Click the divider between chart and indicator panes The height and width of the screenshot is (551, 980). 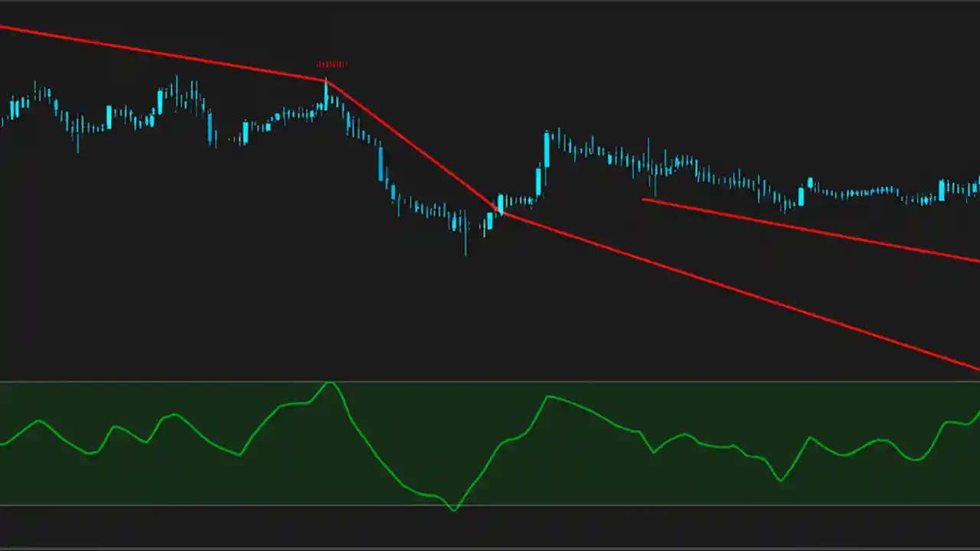point(490,378)
